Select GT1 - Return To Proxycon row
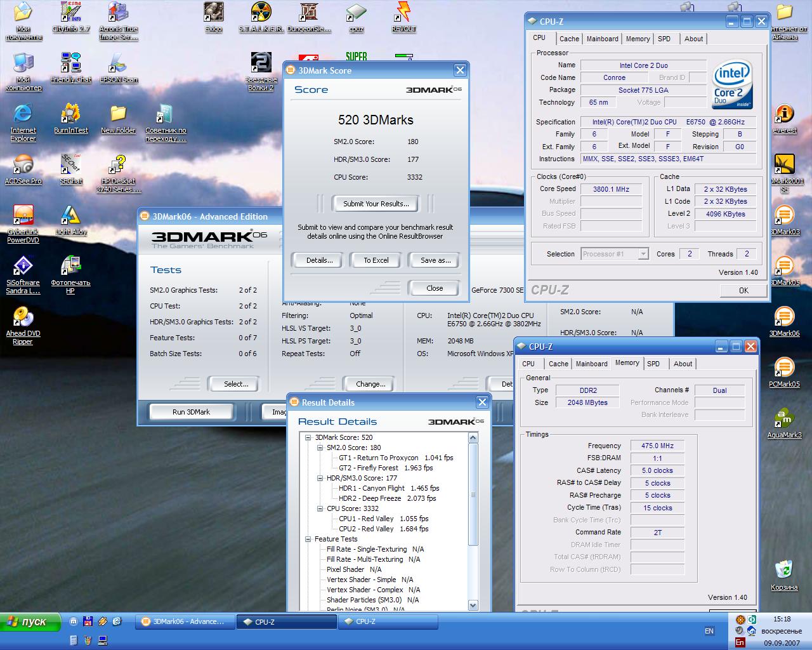The image size is (812, 650). point(396,458)
